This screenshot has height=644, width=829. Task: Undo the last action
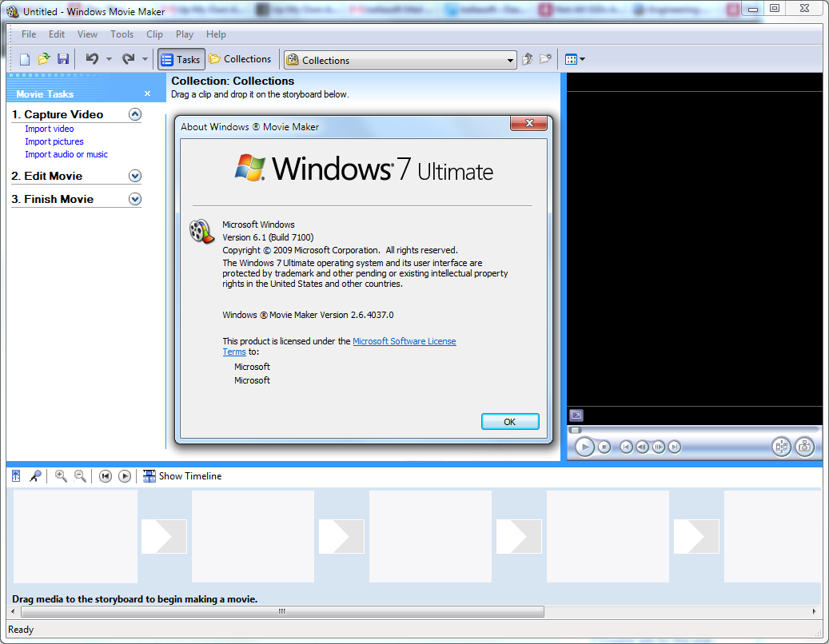click(92, 58)
